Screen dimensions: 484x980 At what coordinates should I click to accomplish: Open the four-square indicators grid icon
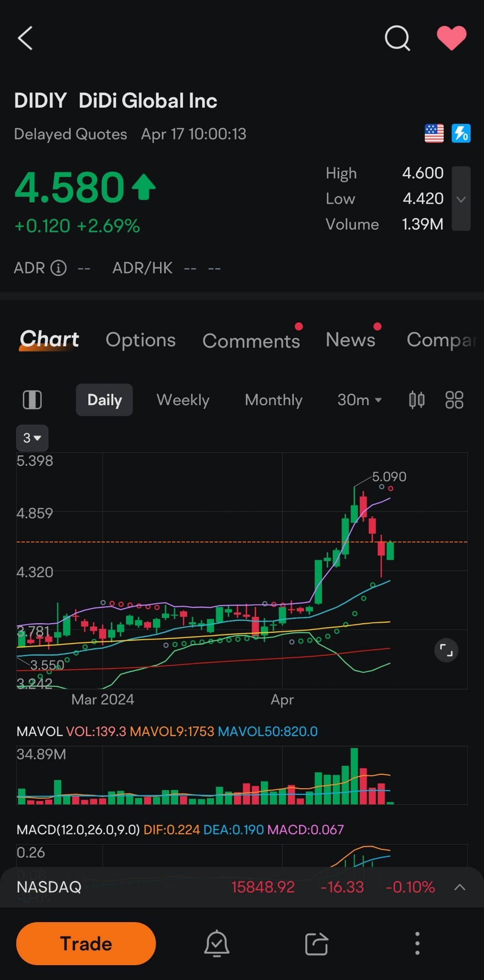click(x=454, y=400)
